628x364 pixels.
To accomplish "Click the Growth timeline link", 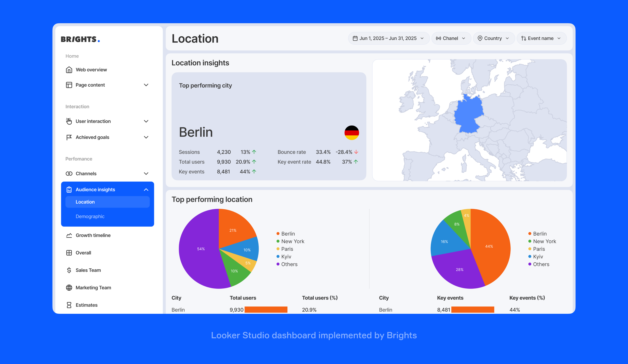I will click(93, 235).
